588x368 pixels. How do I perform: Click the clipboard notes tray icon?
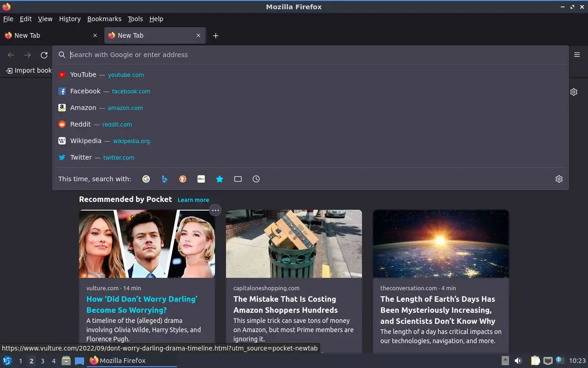point(535,361)
